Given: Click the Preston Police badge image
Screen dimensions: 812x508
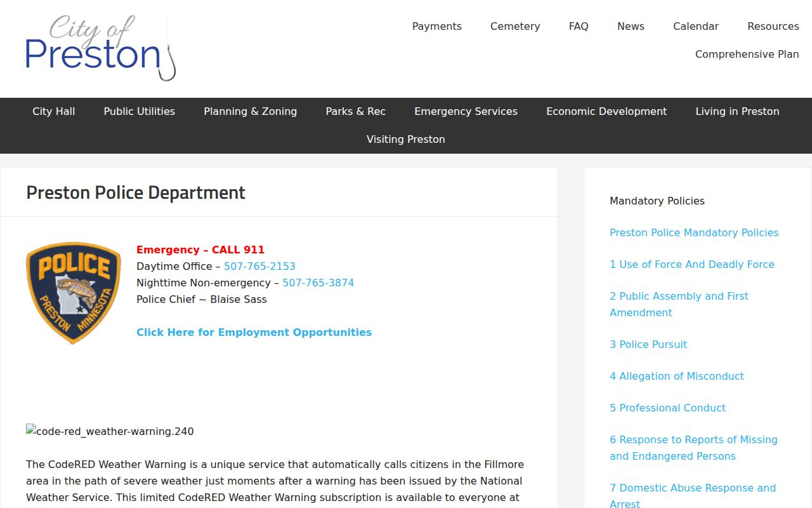Looking at the screenshot, I should [x=74, y=293].
